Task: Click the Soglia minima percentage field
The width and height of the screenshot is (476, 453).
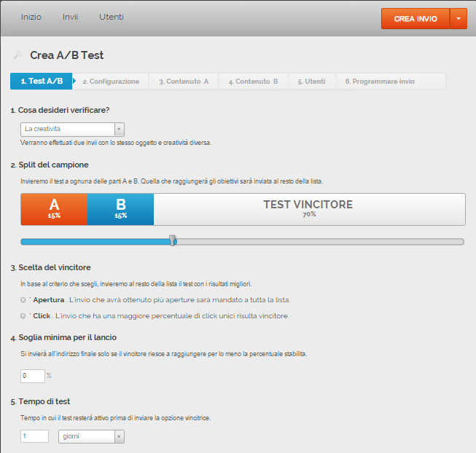Action: coord(33,376)
